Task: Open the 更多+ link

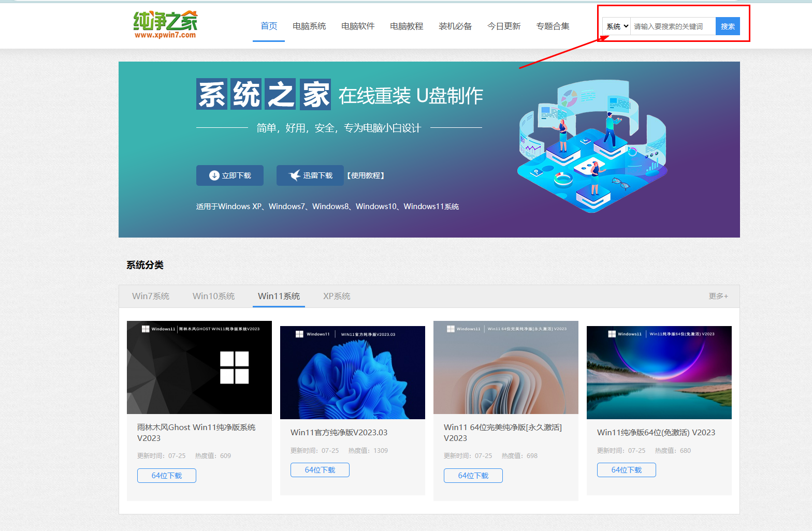Action: (x=718, y=296)
